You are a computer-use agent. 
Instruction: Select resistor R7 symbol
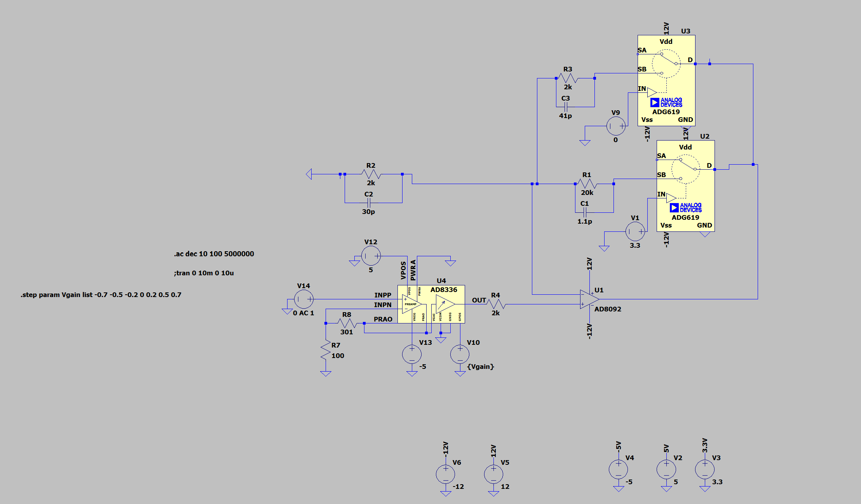pos(326,350)
